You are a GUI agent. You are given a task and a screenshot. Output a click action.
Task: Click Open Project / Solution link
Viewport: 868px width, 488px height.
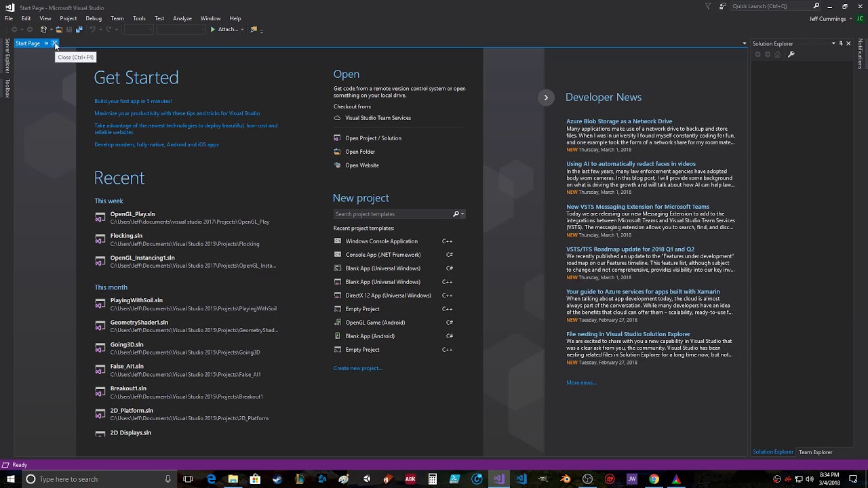[373, 138]
